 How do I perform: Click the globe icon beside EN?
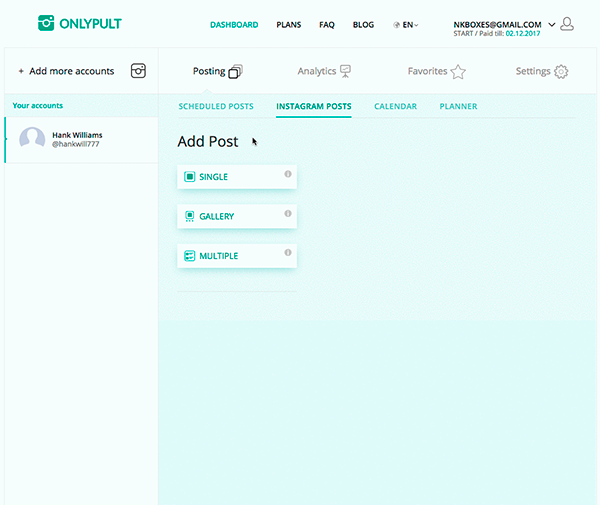click(x=396, y=25)
